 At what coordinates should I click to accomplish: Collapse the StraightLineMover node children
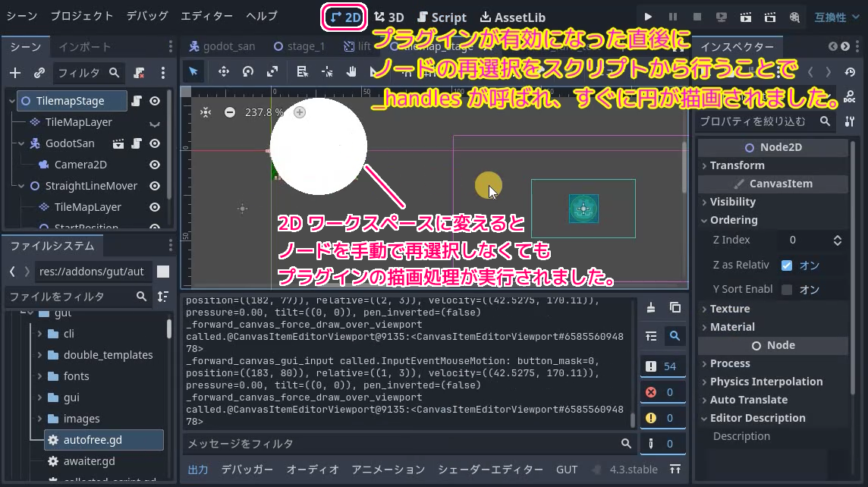(x=21, y=186)
